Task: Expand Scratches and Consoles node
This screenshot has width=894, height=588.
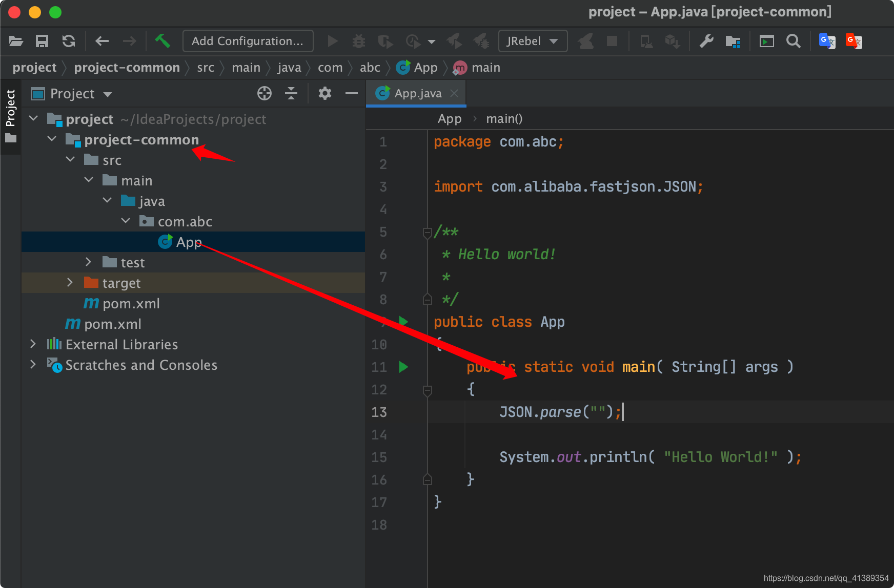Action: click(x=33, y=365)
